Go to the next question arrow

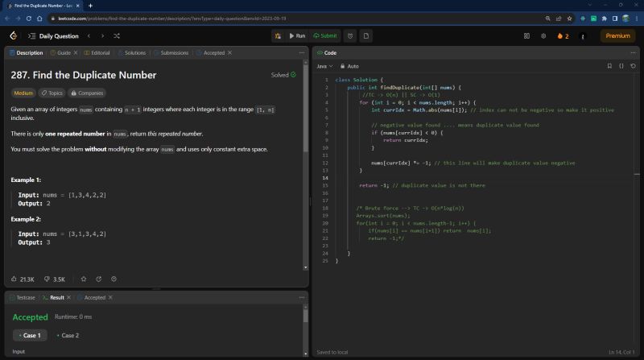pos(102,35)
